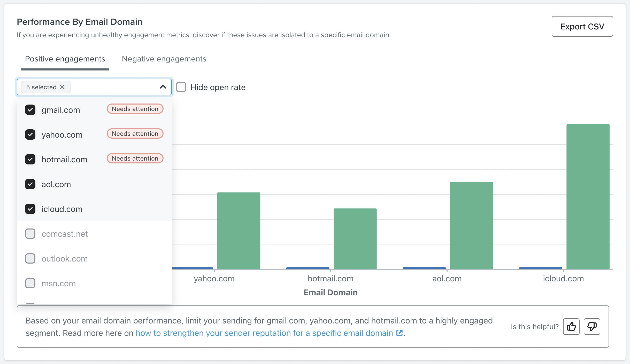Click the gmail.com checkbox checkmark icon
This screenshot has height=364, width=630.
click(30, 110)
